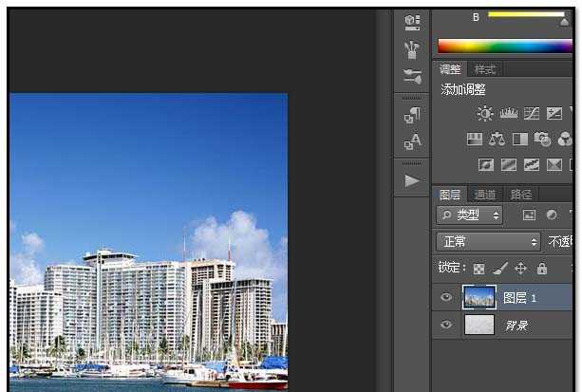Open the Character panel icon
This screenshot has width=582, height=392.
[411, 142]
